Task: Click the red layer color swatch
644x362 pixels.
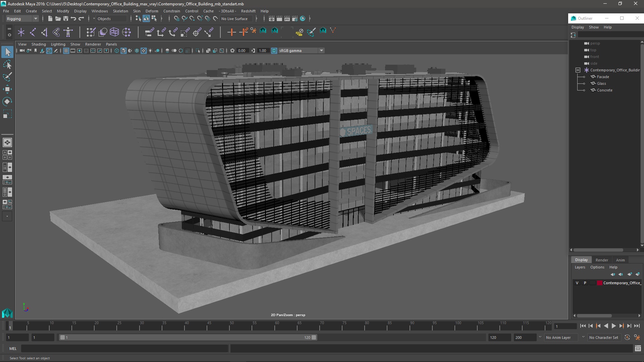Action: pos(599,283)
